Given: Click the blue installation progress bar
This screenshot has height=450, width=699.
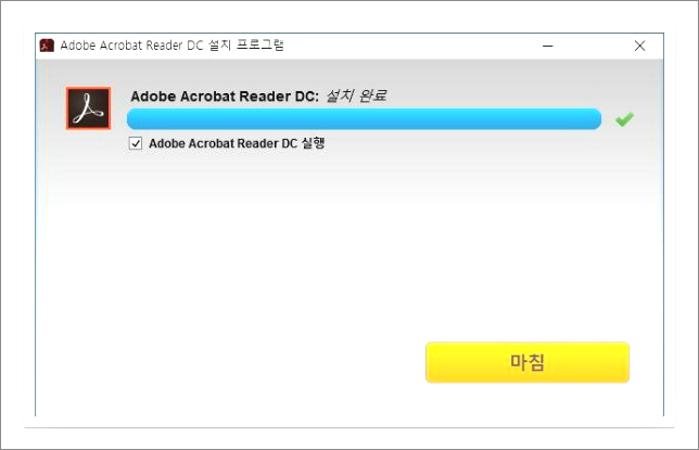Looking at the screenshot, I should pos(364,119).
